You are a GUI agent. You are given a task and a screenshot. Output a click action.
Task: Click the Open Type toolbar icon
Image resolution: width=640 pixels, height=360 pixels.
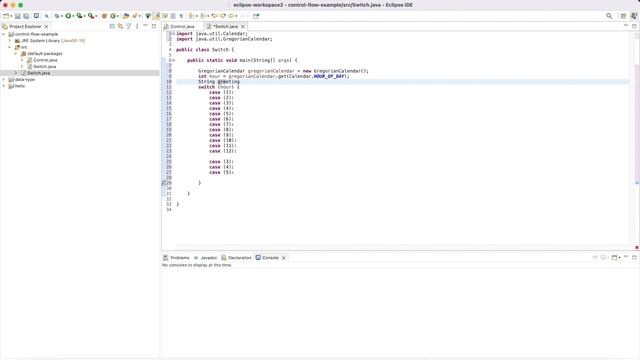[126, 16]
